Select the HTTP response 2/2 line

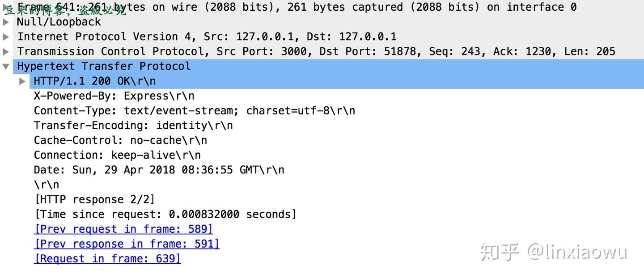tap(94, 199)
